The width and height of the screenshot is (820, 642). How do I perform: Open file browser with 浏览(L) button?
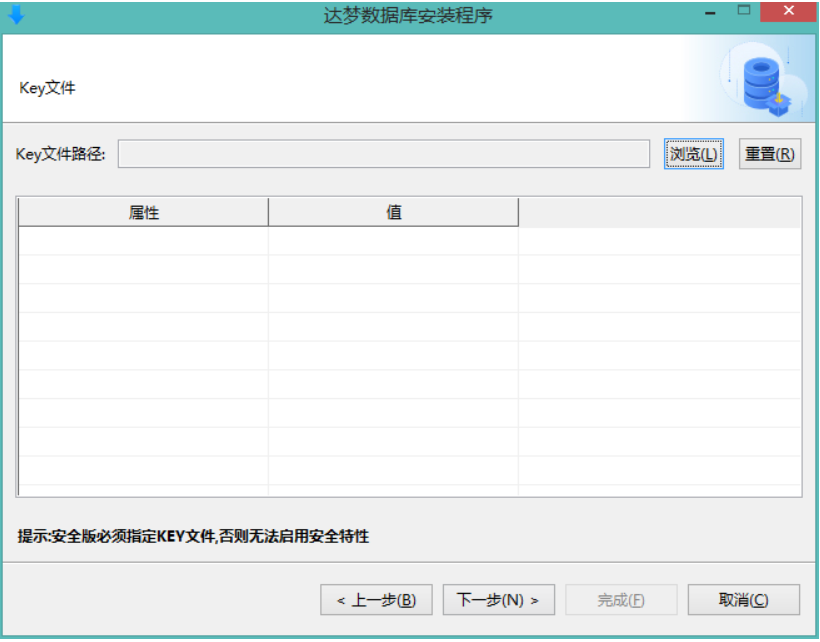click(693, 154)
